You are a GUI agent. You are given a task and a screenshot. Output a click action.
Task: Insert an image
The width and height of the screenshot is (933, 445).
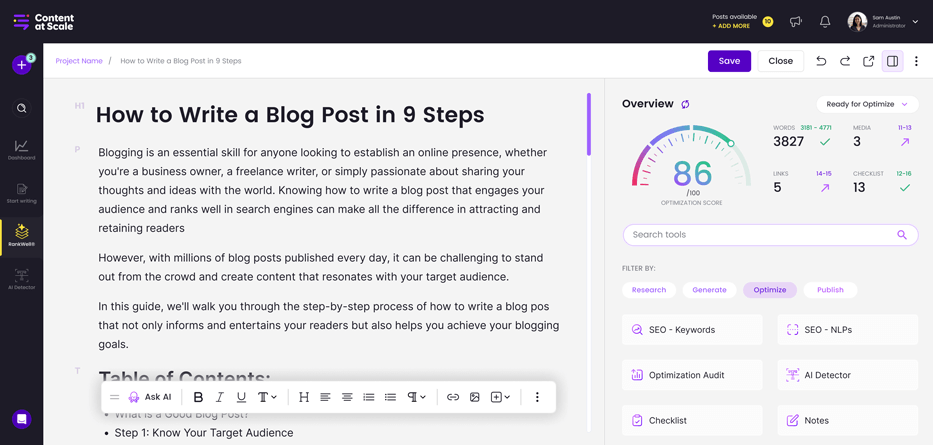[474, 397]
